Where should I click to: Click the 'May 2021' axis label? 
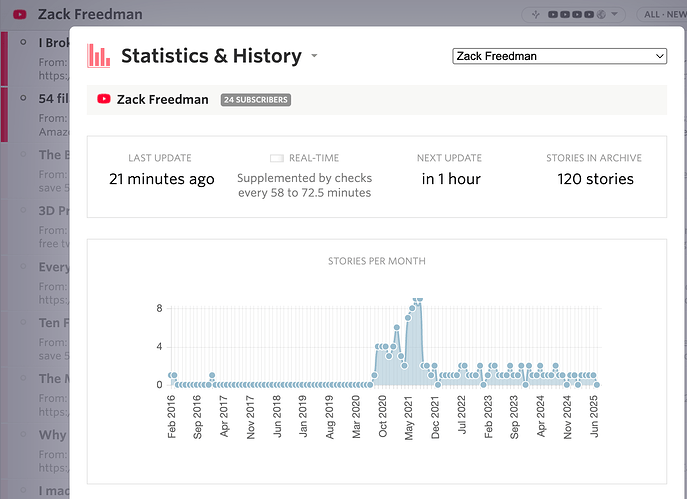[x=409, y=418]
